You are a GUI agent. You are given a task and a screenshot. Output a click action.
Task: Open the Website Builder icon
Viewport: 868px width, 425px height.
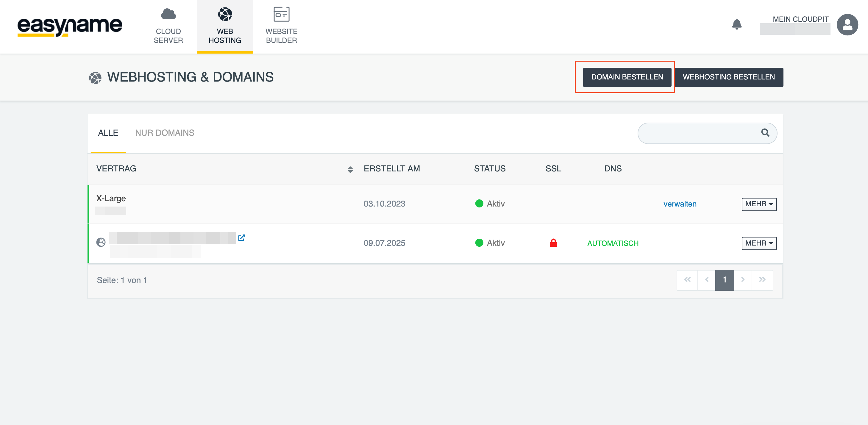pos(281,14)
